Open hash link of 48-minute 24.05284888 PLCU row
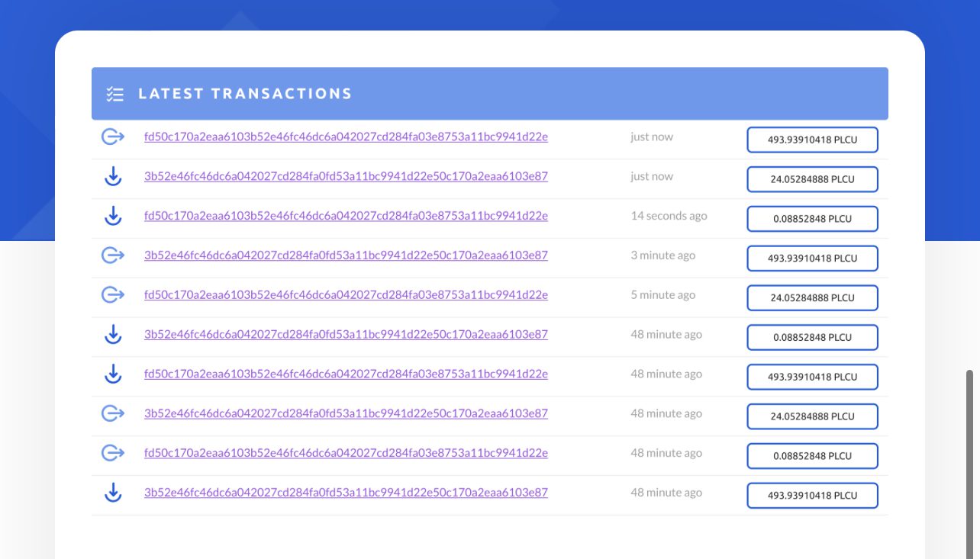The width and height of the screenshot is (980, 559). tap(346, 414)
